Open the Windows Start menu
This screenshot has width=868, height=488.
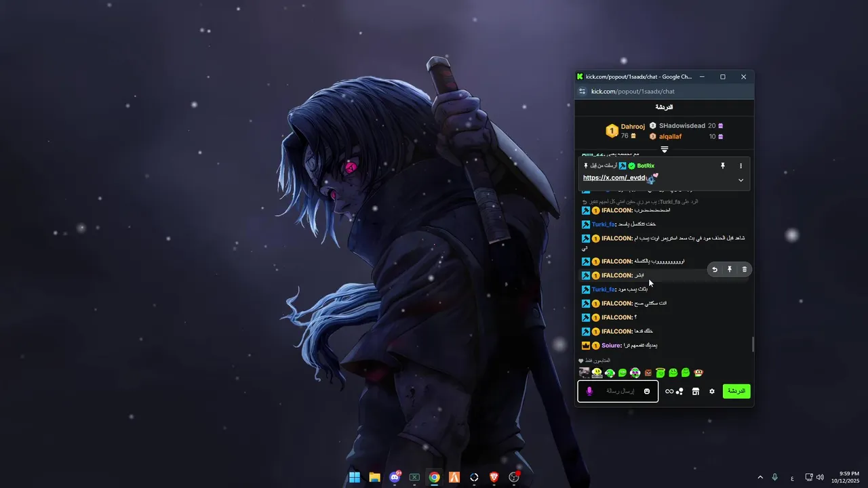(355, 477)
